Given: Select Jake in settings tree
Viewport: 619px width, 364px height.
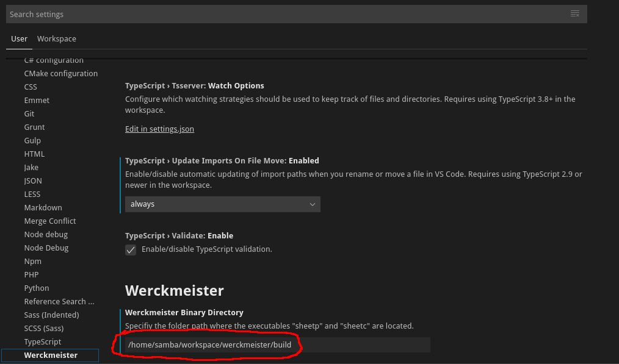Looking at the screenshot, I should pyautogui.click(x=31, y=167).
